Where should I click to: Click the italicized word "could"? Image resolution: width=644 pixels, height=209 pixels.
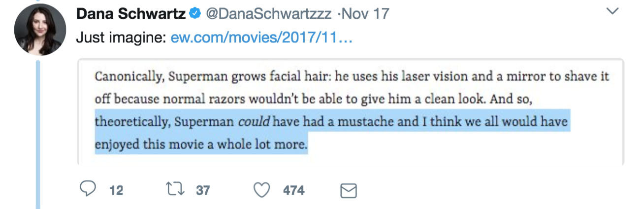pyautogui.click(x=254, y=122)
